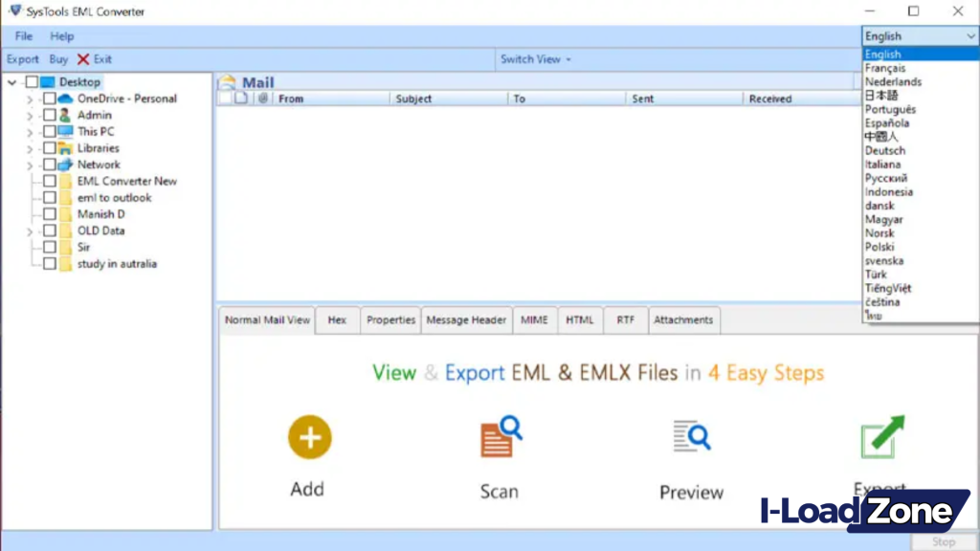
Task: Click the SysTools logo in title bar
Action: tap(15, 11)
